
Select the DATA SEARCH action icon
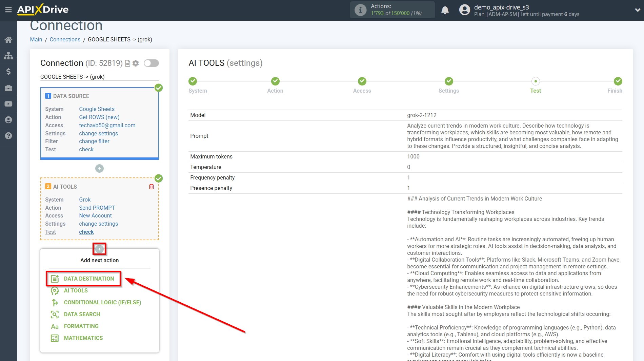[x=55, y=314]
